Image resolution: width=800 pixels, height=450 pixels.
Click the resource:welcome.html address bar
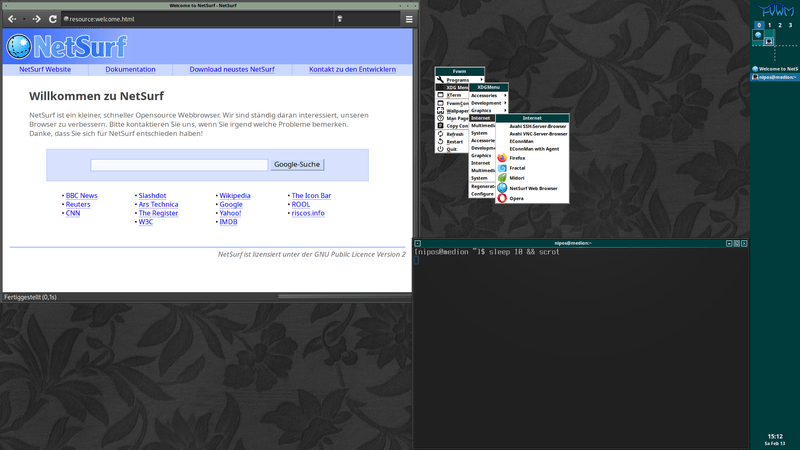tap(197, 19)
